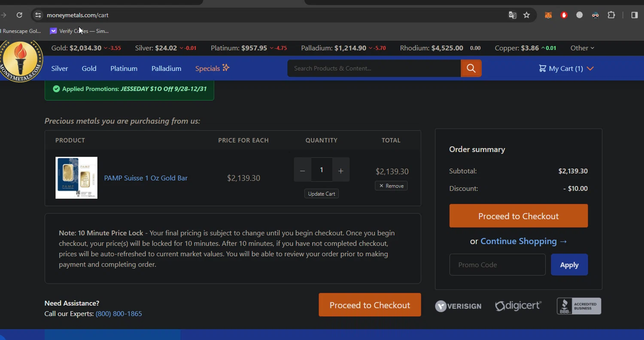Image resolution: width=644 pixels, height=340 pixels.
Task: Click bottom Proceed to Checkout button
Action: point(370,305)
